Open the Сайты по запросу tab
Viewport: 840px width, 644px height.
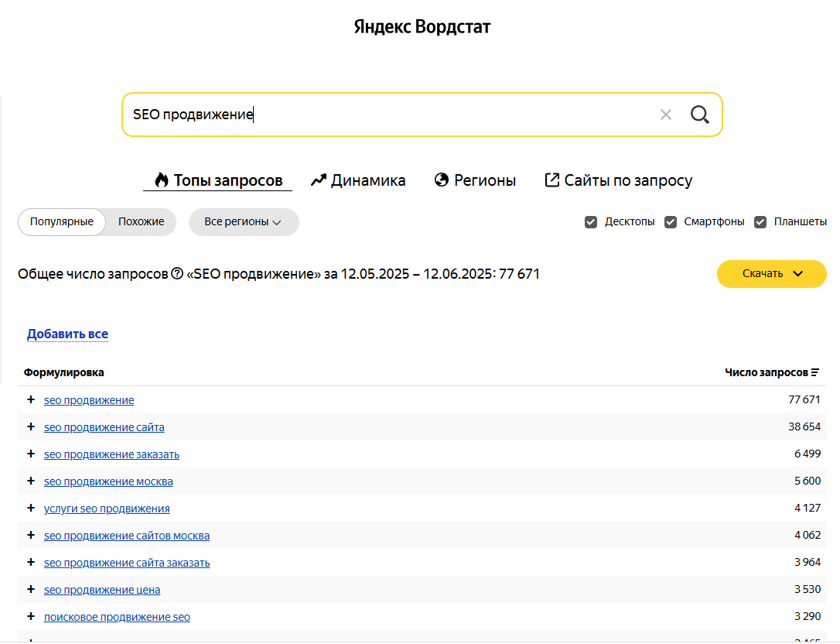click(x=618, y=180)
